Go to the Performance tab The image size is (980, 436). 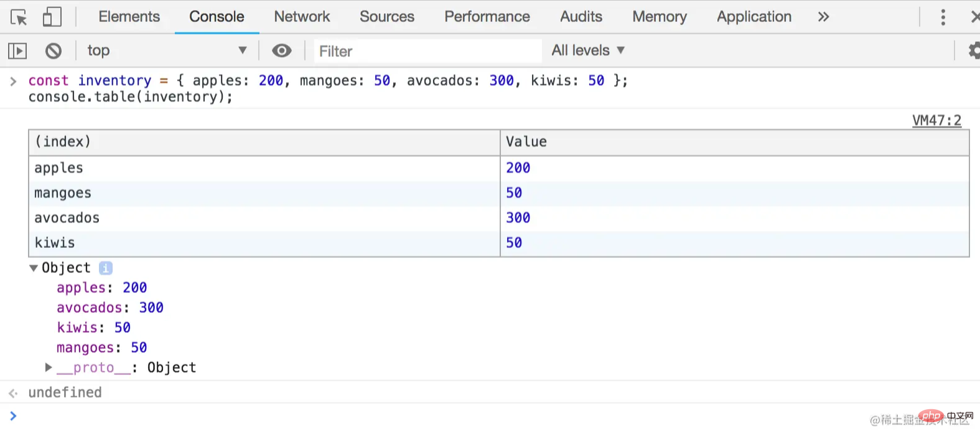487,17
